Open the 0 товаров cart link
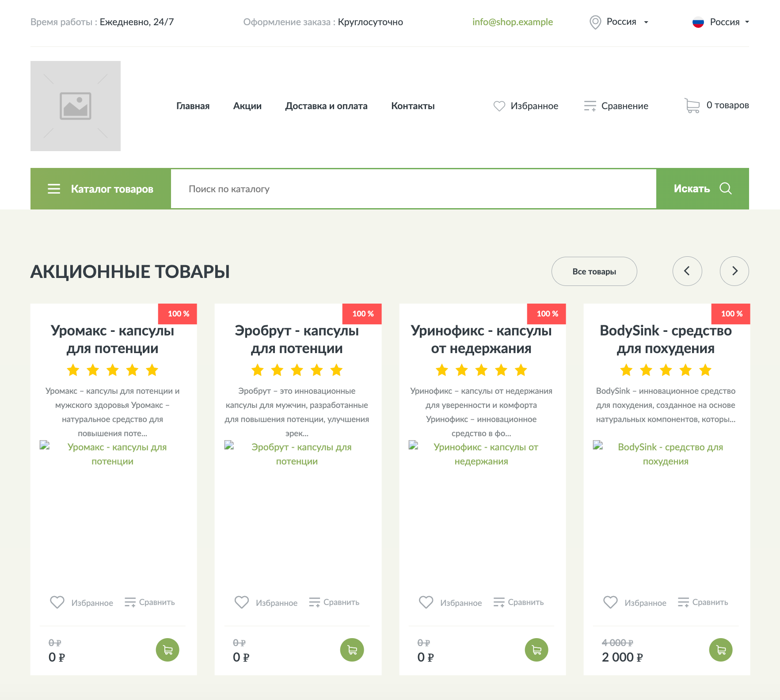 click(x=717, y=106)
